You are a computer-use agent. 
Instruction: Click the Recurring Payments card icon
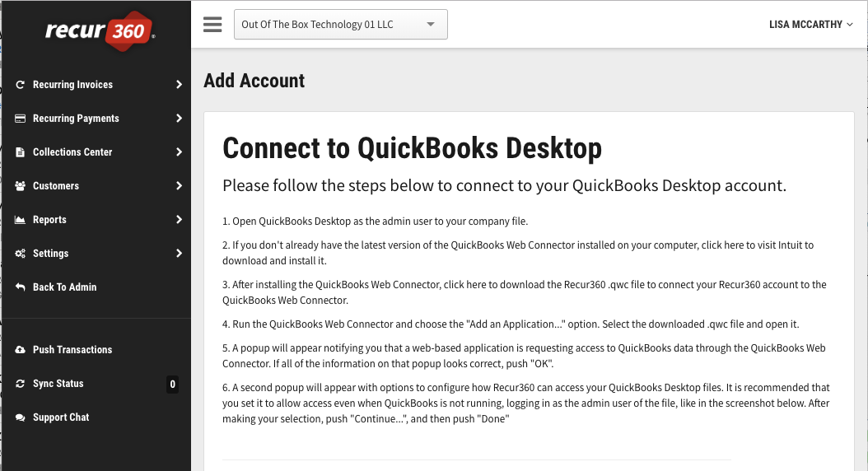coord(20,119)
